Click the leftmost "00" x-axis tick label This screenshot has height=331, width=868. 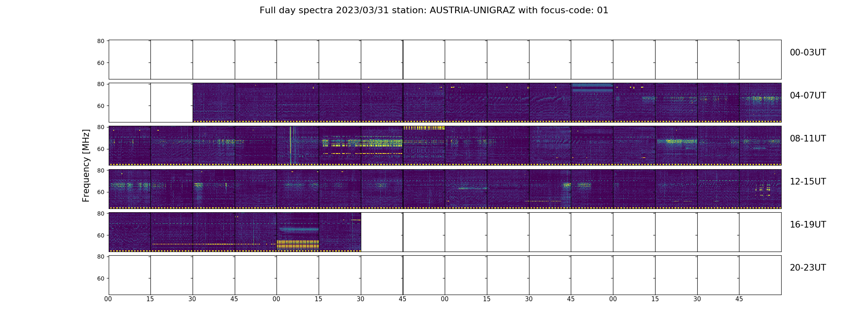point(108,299)
